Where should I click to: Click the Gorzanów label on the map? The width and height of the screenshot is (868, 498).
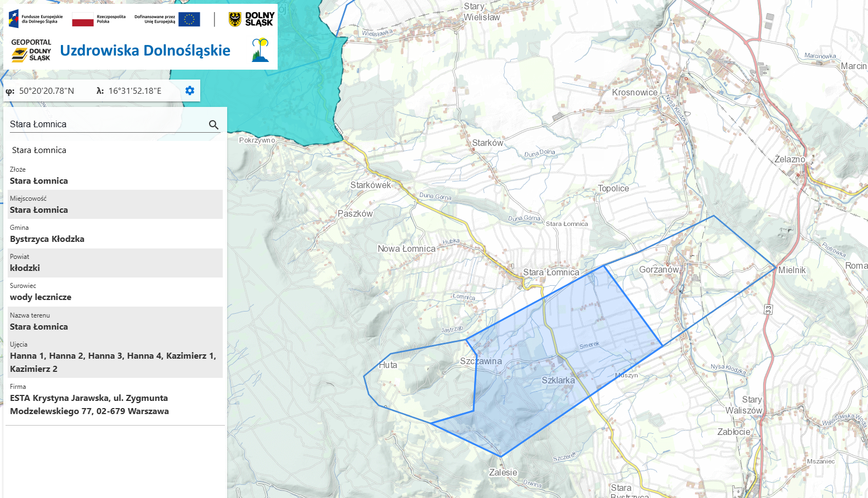tap(658, 270)
